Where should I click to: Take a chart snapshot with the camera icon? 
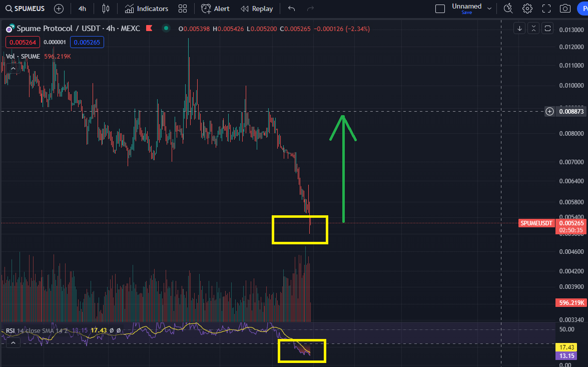tap(565, 8)
